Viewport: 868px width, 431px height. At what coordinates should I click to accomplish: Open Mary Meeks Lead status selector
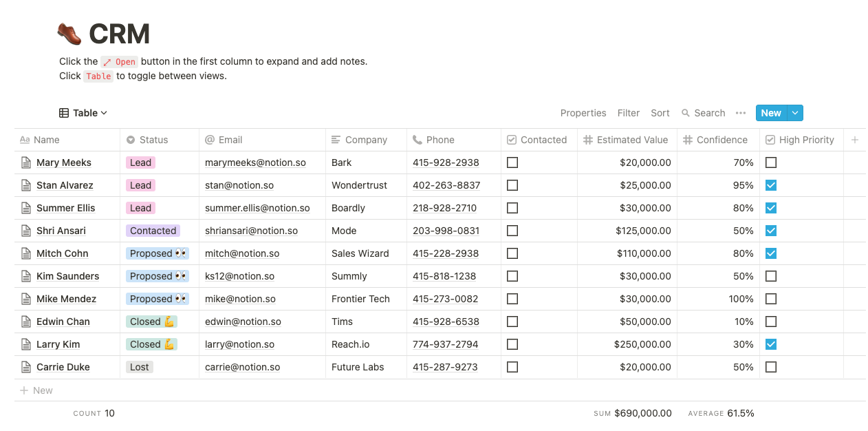click(x=140, y=162)
